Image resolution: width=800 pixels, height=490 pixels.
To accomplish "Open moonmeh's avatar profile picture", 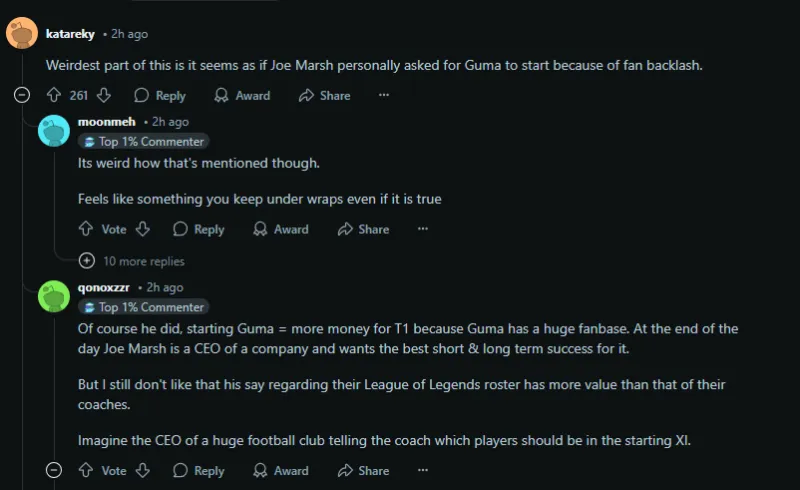I will pyautogui.click(x=54, y=131).
